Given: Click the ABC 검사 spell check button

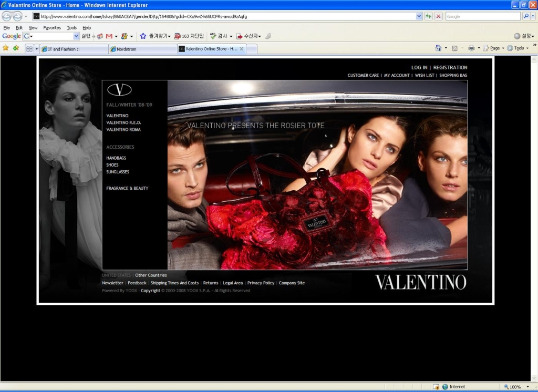Looking at the screenshot, I should point(219,36).
